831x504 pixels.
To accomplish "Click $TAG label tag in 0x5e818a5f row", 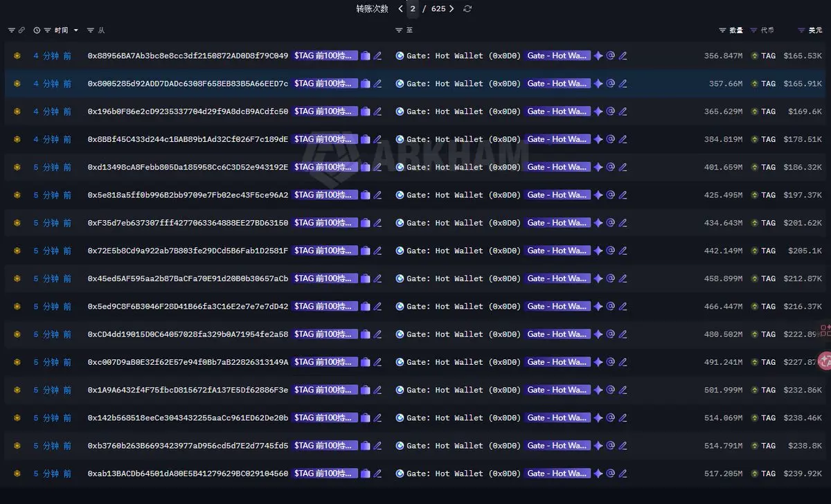I will click(325, 195).
